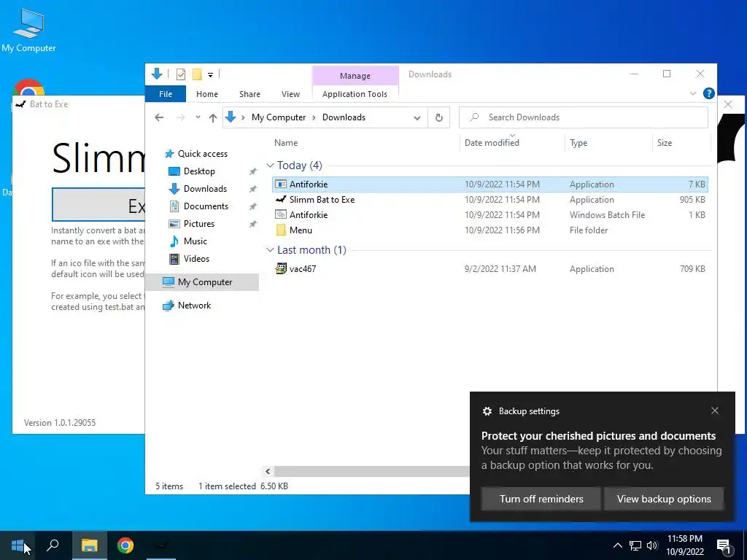Select Quick access in navigation pane

click(203, 153)
